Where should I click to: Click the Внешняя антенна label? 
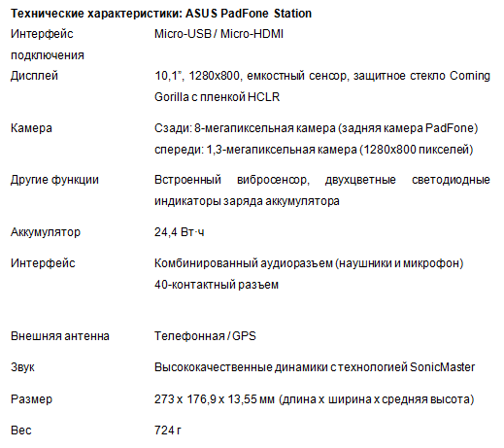(60, 336)
